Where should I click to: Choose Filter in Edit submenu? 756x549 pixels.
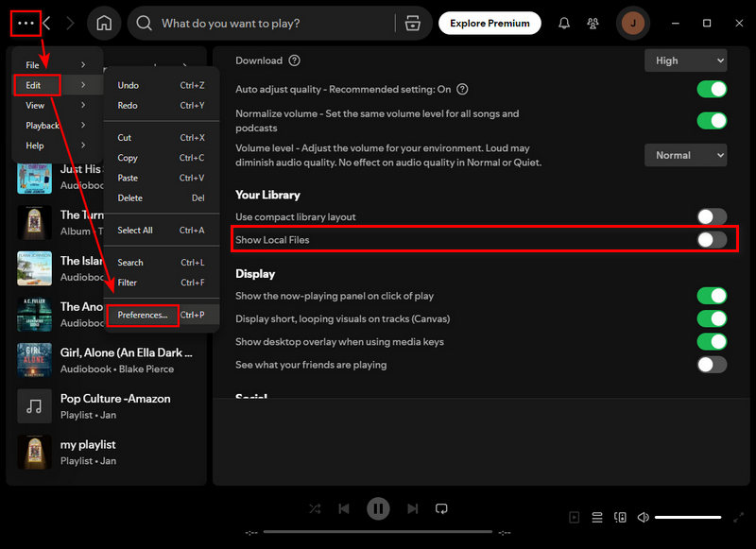point(162,283)
